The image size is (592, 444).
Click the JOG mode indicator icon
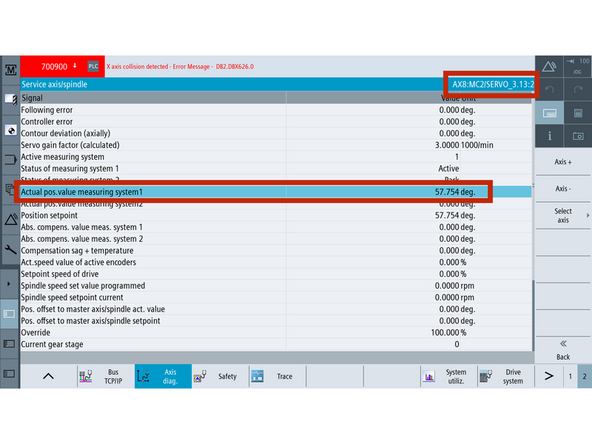[x=578, y=66]
